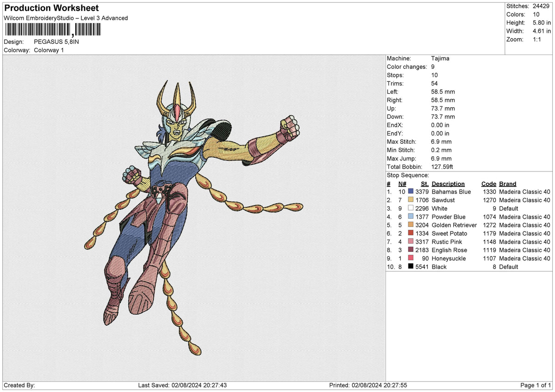Click the Sawdust color swatch

[x=411, y=200]
